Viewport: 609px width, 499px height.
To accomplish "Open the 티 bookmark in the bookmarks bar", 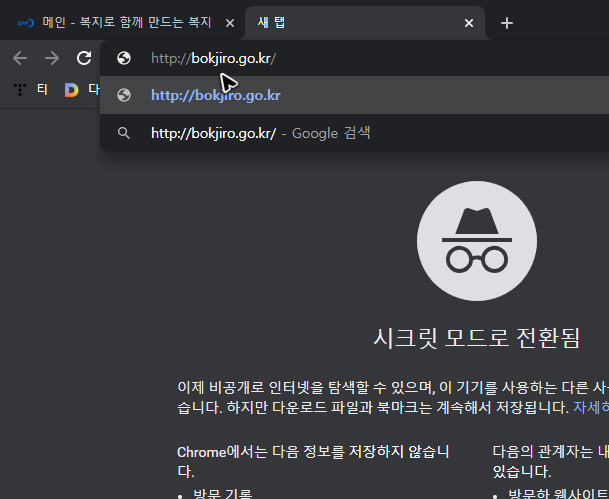I will point(31,90).
